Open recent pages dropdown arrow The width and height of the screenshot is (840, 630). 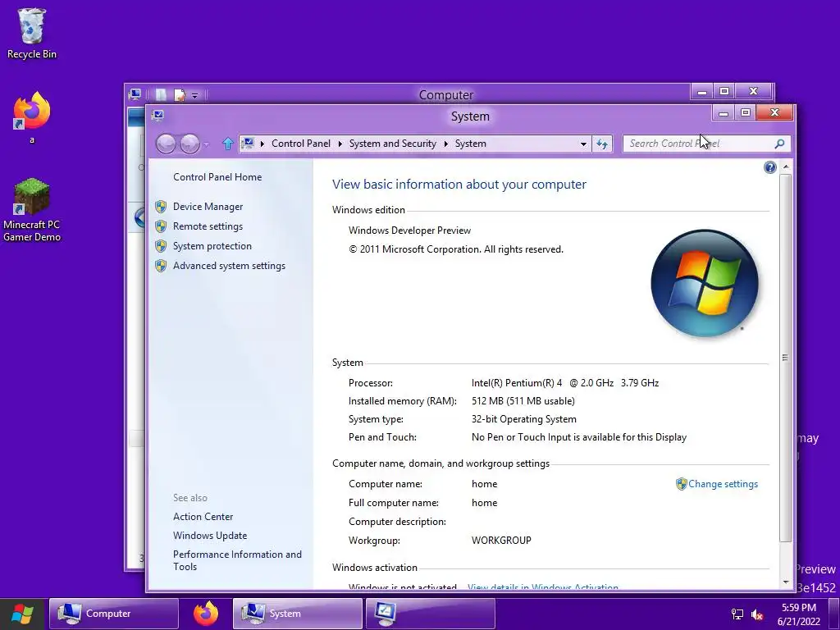coord(206,144)
